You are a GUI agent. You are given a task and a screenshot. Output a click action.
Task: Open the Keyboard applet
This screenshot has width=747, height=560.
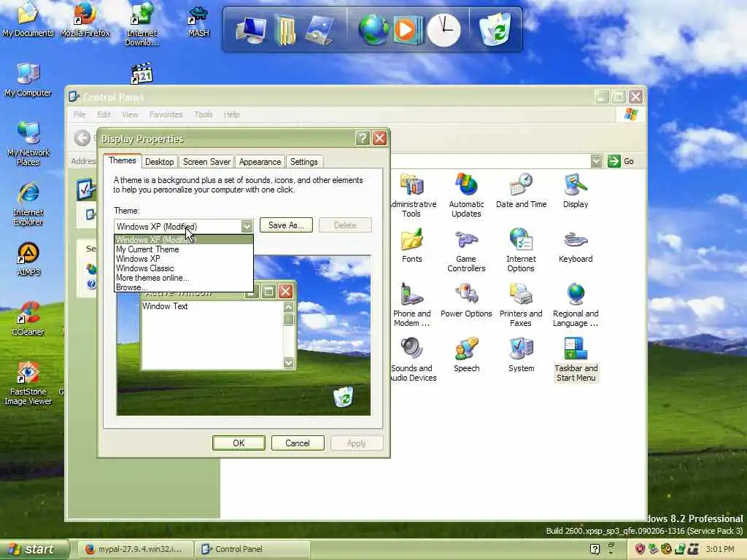point(576,246)
